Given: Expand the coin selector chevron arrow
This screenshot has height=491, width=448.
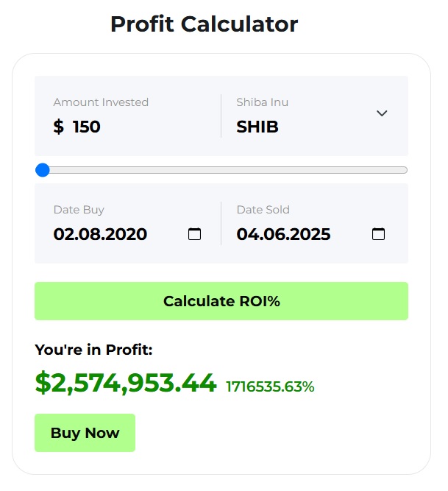Looking at the screenshot, I should [381, 113].
